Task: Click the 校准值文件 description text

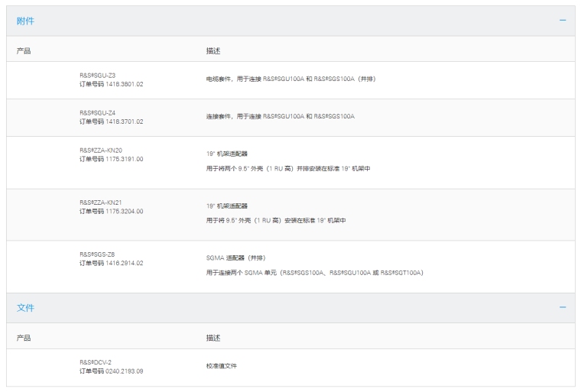Action: [x=222, y=366]
